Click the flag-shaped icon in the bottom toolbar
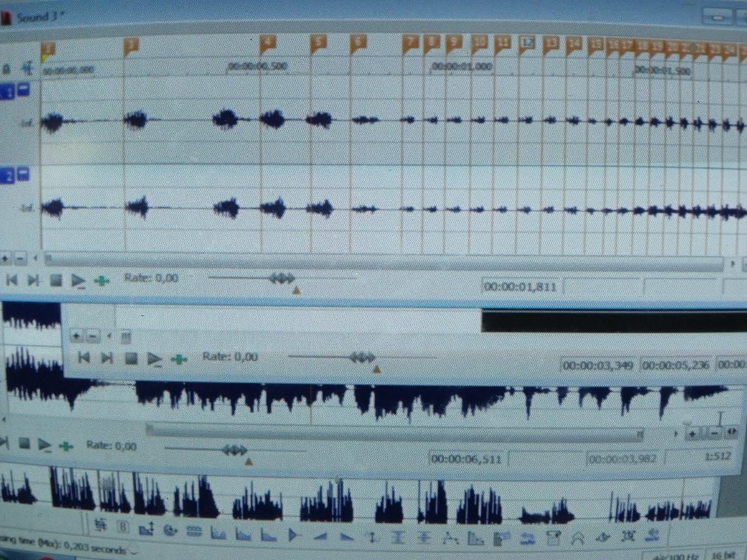 [x=501, y=537]
